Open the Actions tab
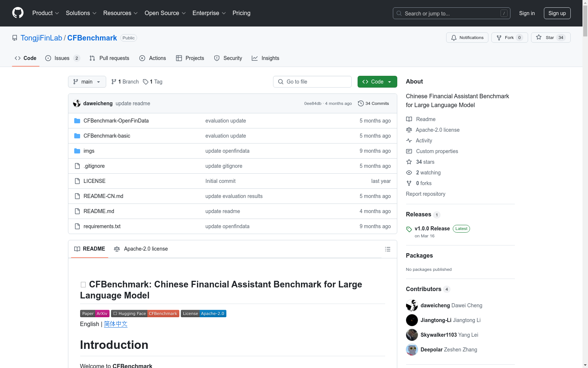 [x=153, y=58]
